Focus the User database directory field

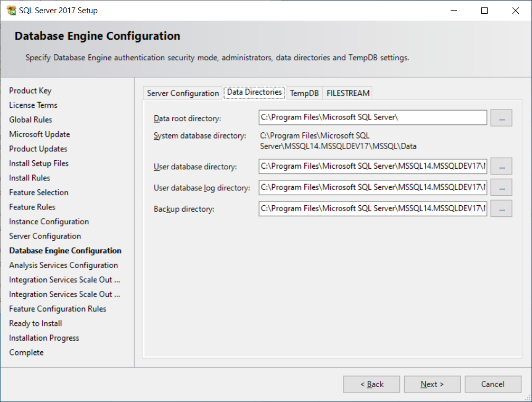click(x=372, y=166)
